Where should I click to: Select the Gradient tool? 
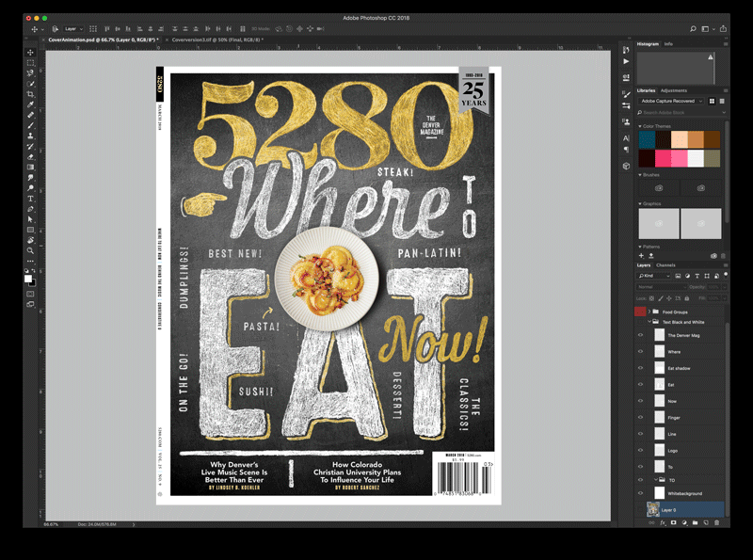[30, 168]
